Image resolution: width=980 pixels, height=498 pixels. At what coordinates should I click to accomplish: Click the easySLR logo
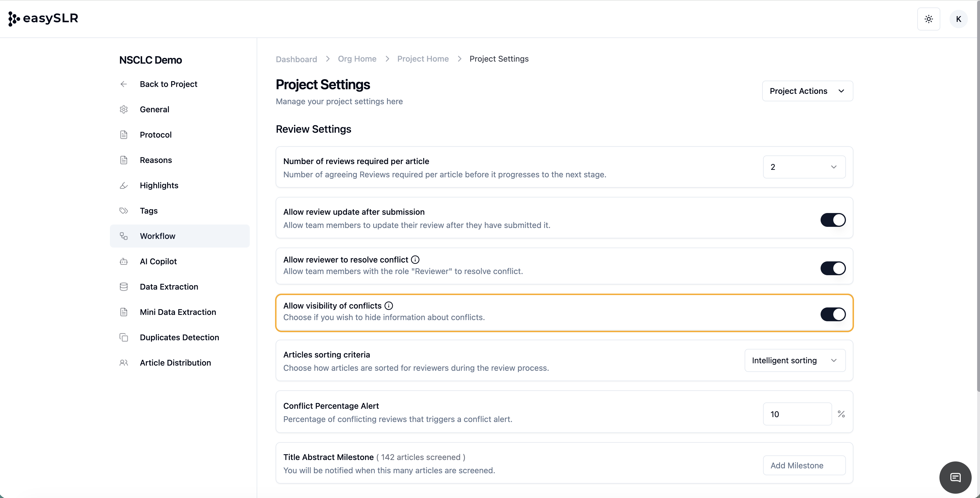coord(43,18)
